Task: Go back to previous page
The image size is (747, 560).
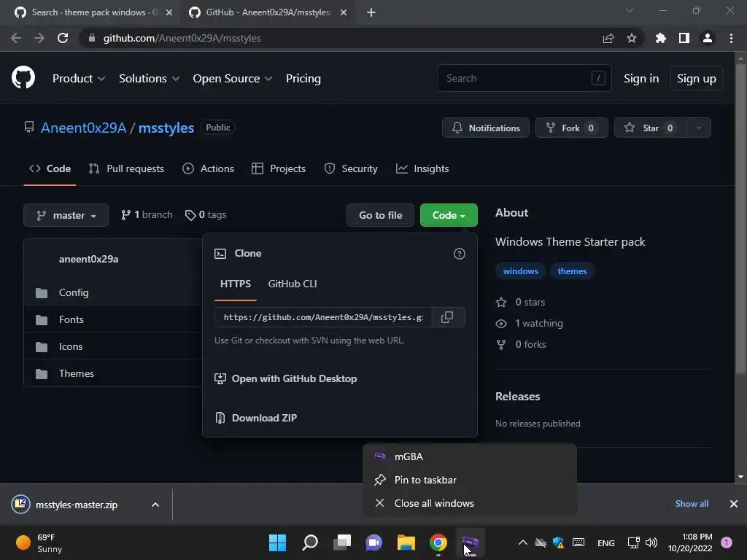Action: 16,38
